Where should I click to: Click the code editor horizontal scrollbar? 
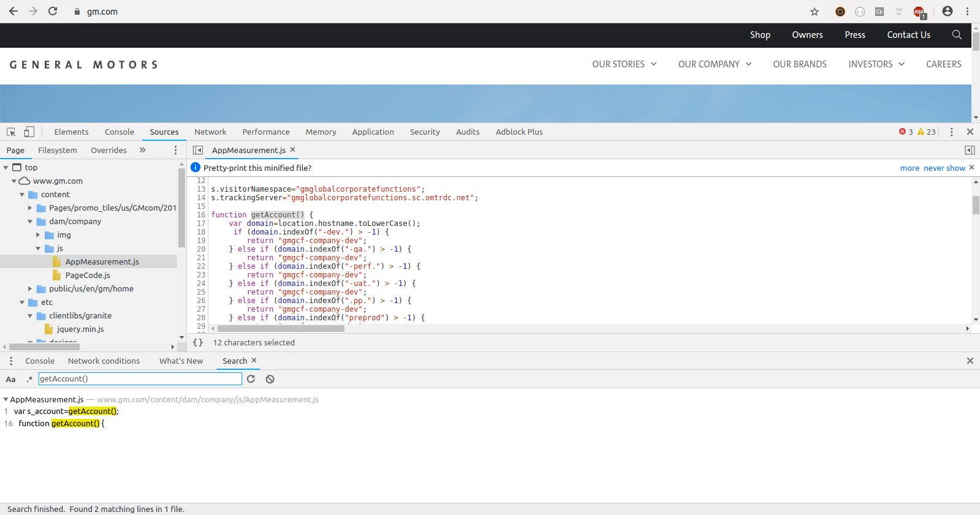tap(279, 328)
